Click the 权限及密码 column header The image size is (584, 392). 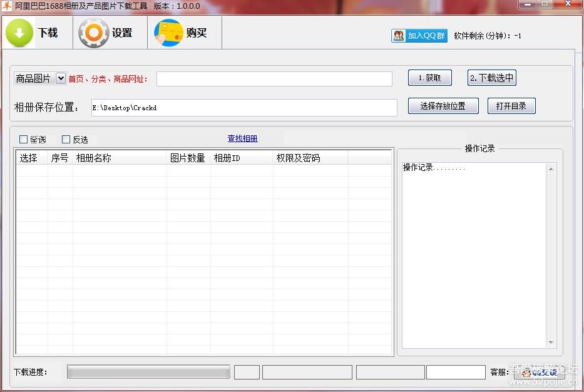tap(310, 158)
